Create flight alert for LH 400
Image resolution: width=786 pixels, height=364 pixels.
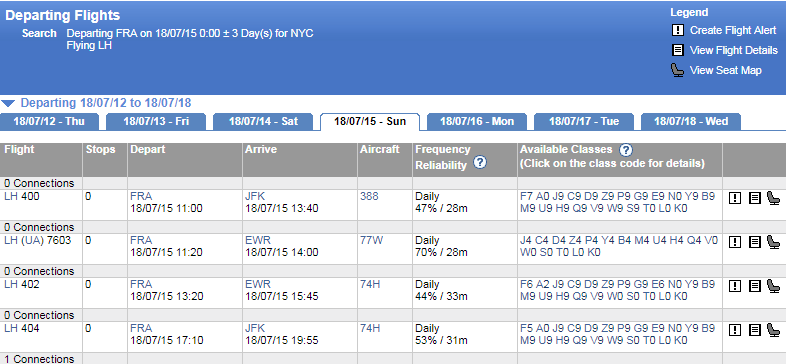pos(734,199)
